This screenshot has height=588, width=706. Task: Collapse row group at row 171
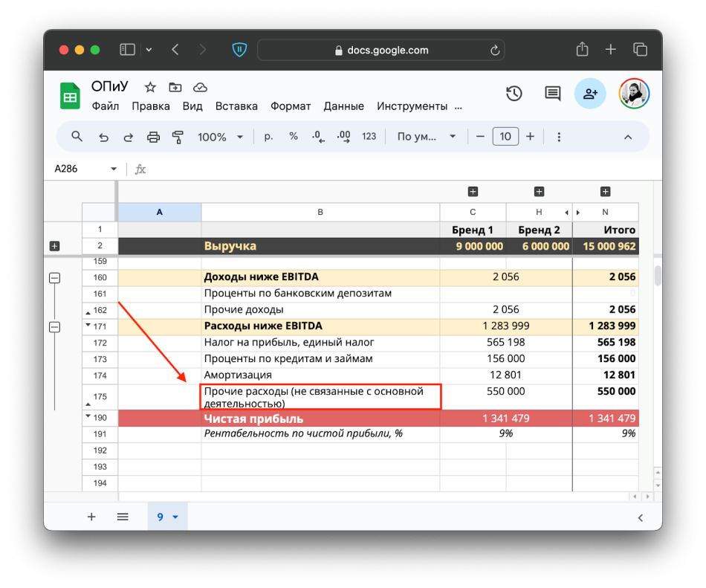(x=54, y=326)
